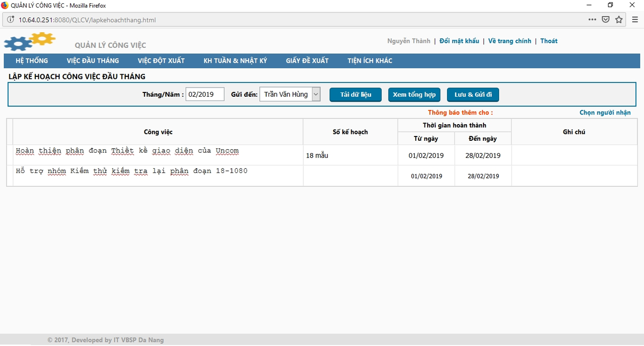Go to Về trang chính link

click(510, 41)
